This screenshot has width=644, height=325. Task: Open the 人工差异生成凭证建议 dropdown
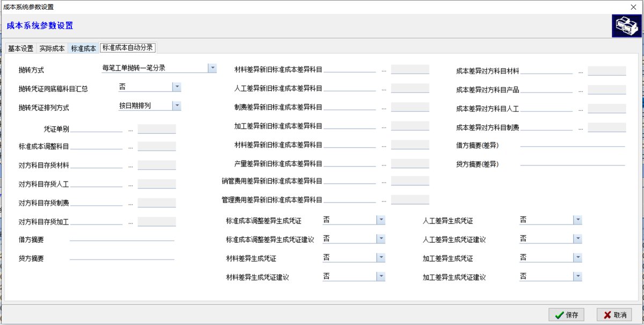[x=577, y=239]
